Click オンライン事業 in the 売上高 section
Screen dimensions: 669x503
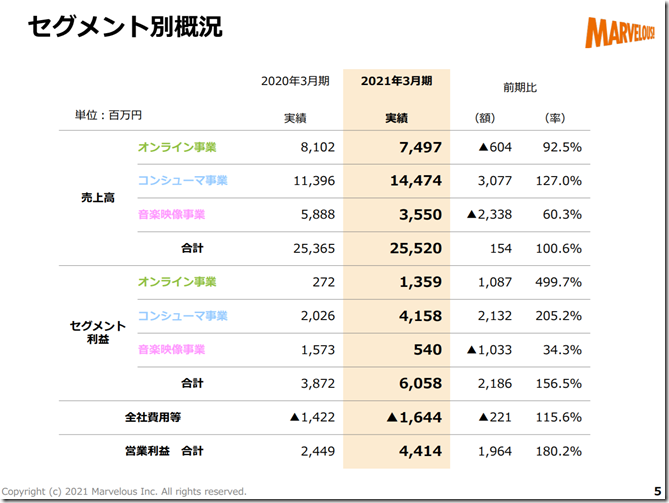177,147
